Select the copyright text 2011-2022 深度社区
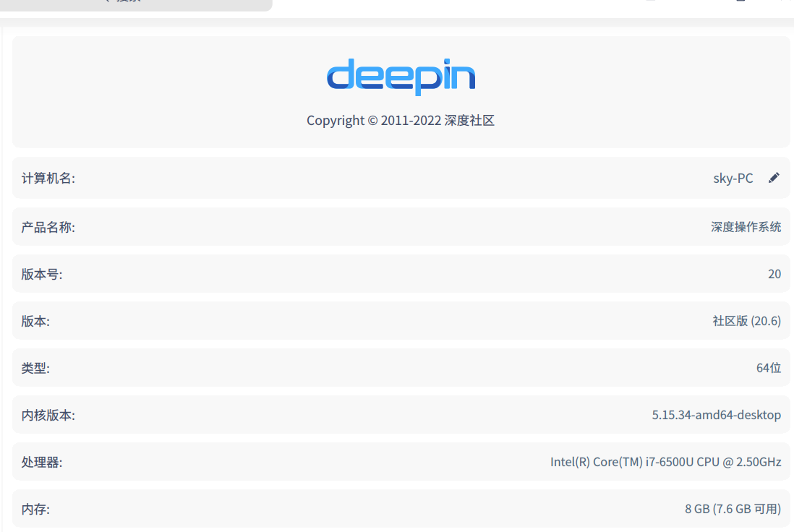The image size is (794, 532). pyautogui.click(x=400, y=121)
